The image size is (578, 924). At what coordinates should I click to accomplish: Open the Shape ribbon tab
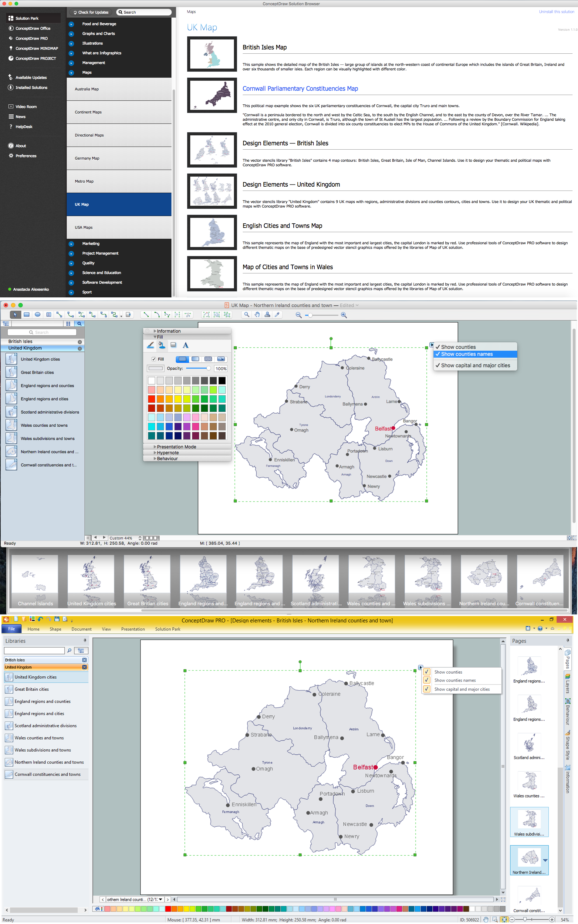55,629
